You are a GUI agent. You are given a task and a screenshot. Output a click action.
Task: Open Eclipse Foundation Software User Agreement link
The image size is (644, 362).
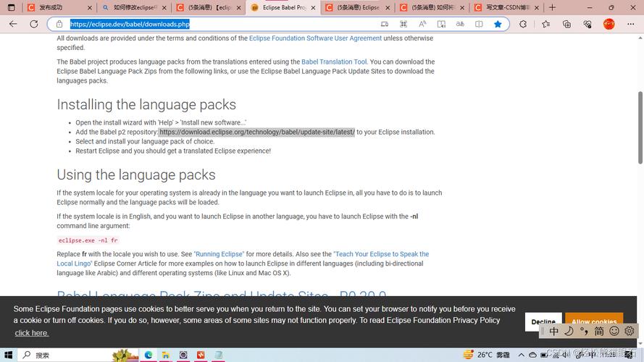pos(315,38)
